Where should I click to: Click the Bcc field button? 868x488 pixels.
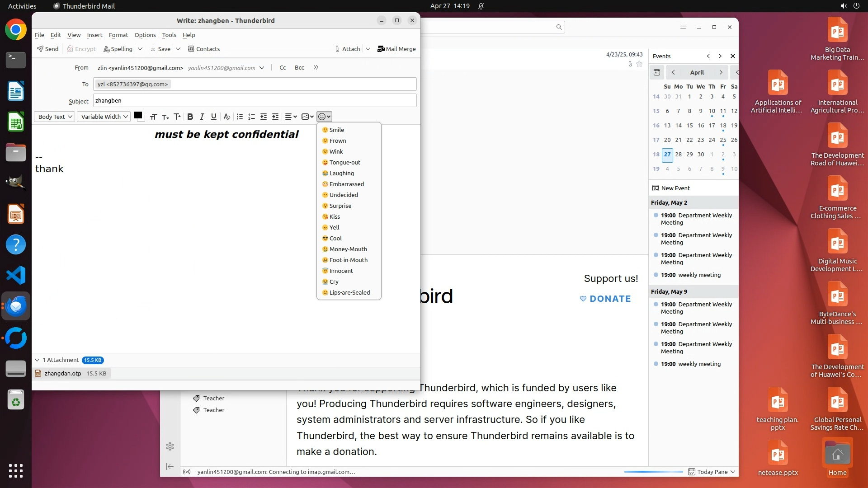[x=299, y=68]
